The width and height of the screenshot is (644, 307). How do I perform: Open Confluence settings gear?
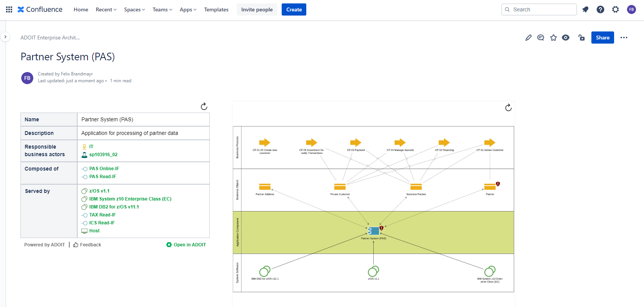616,9
